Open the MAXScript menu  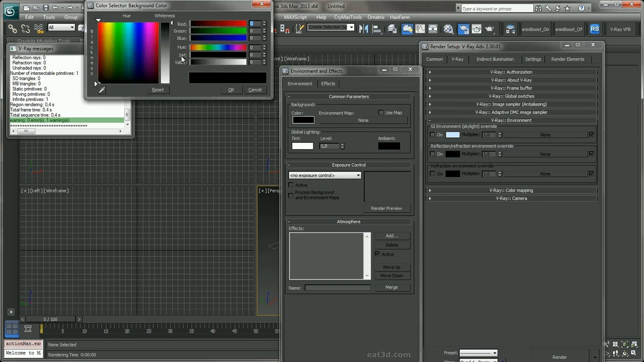(x=295, y=17)
